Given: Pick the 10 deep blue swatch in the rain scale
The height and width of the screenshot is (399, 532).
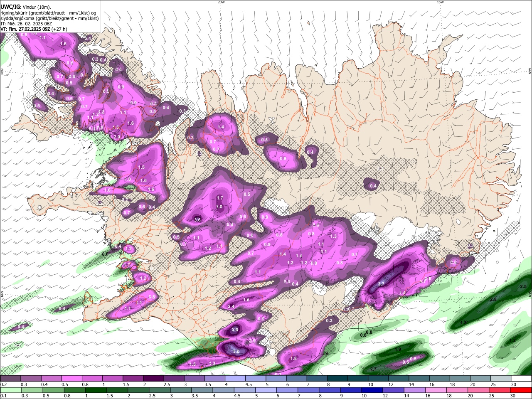Looking at the screenshot, I should [x=372, y=390].
